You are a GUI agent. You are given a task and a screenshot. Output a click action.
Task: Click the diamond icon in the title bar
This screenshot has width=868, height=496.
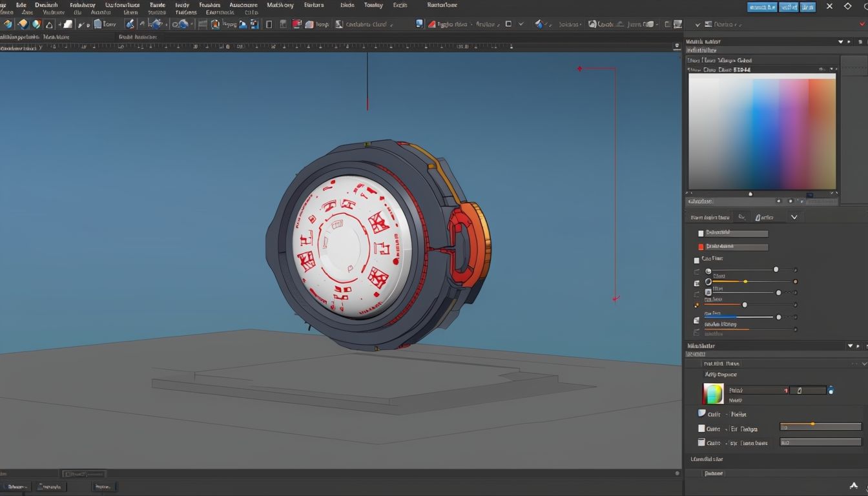[x=848, y=6]
